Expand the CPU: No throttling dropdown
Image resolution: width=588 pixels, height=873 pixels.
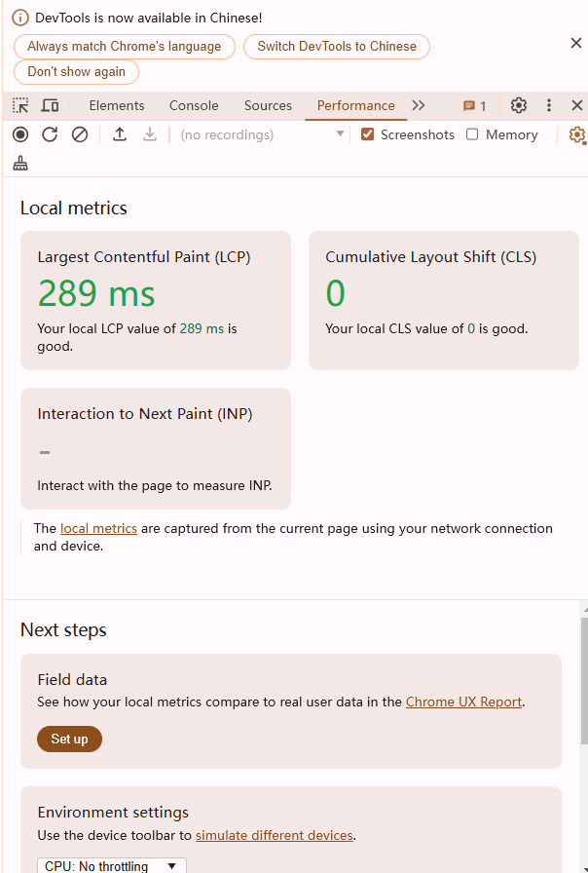(112, 866)
